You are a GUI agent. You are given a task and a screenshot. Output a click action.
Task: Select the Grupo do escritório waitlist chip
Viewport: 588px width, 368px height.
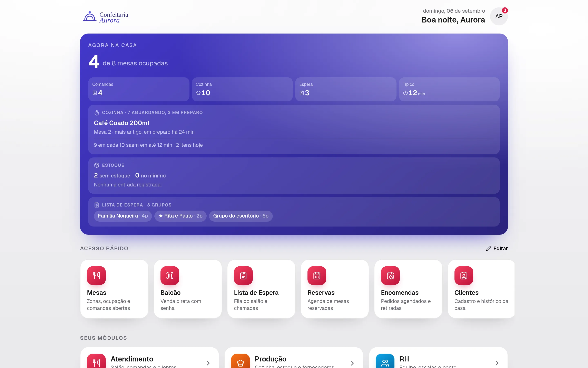pos(241,216)
